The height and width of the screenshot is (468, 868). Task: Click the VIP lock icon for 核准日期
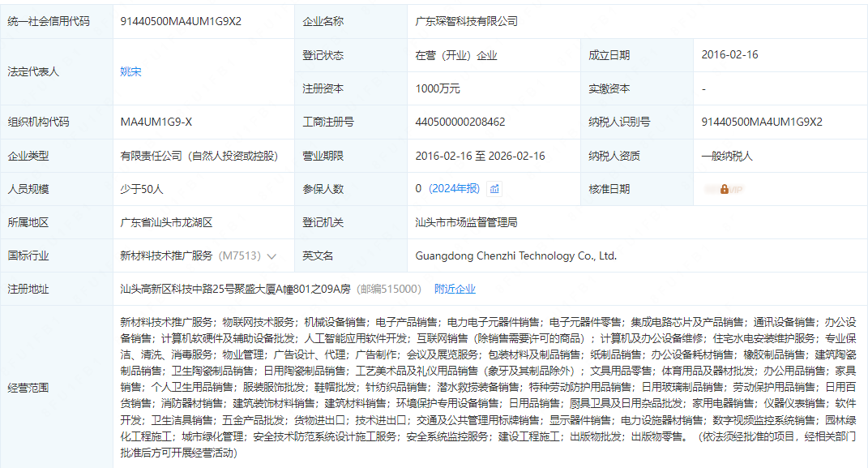point(724,189)
